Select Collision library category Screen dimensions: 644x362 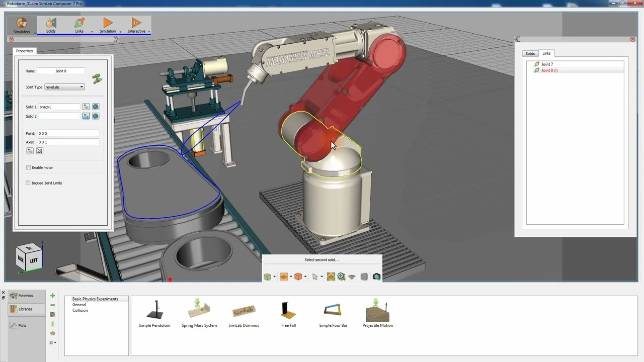pyautogui.click(x=80, y=310)
